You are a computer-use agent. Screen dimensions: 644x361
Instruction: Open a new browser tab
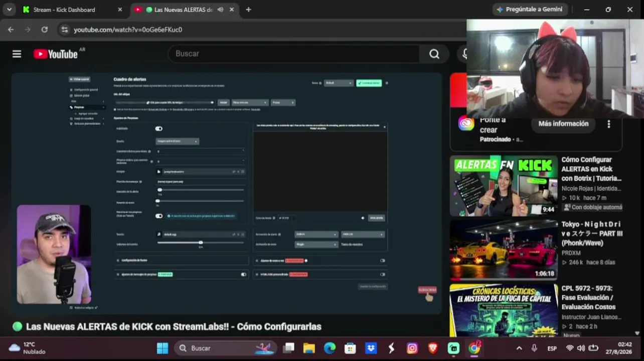(x=248, y=10)
